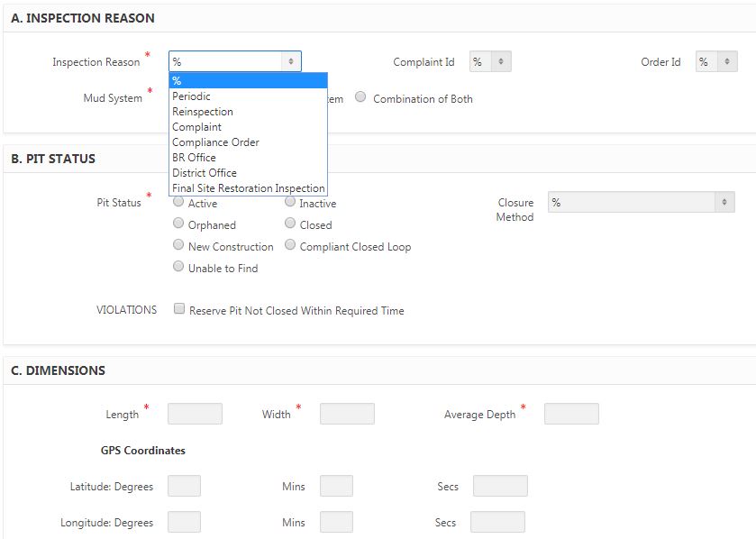This screenshot has height=539, width=756.
Task: Choose the Compliant Closed Loop option
Action: click(290, 246)
